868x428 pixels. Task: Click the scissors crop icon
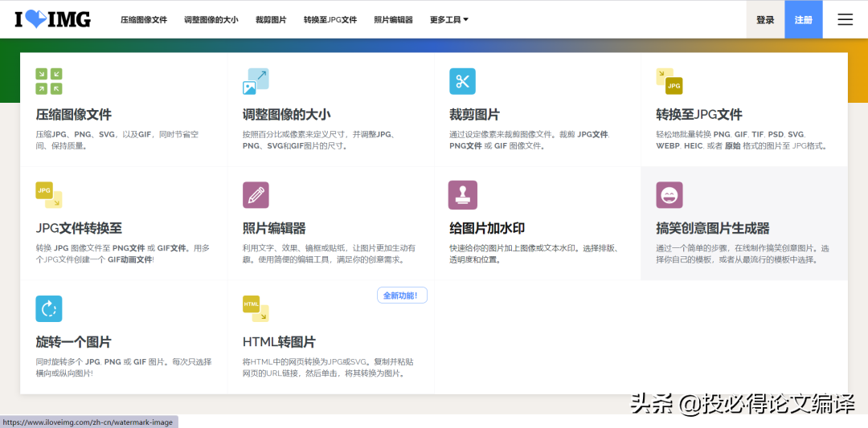click(x=462, y=81)
